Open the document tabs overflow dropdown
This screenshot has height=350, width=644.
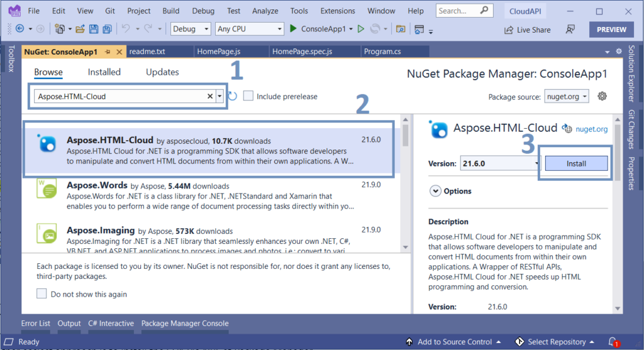(x=607, y=52)
